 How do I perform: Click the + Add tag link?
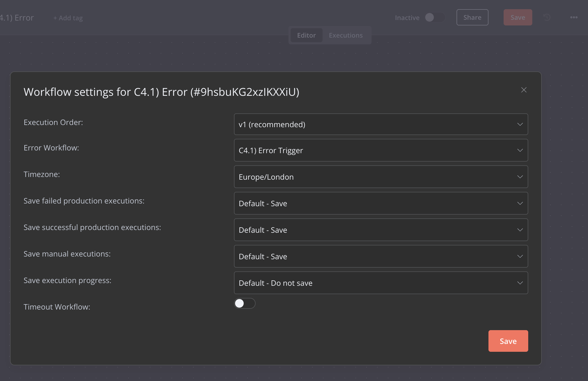click(x=68, y=18)
